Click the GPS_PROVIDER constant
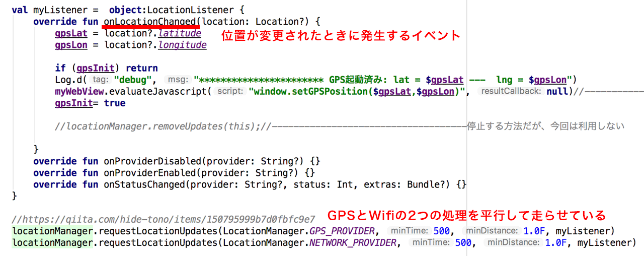 tap(342, 231)
